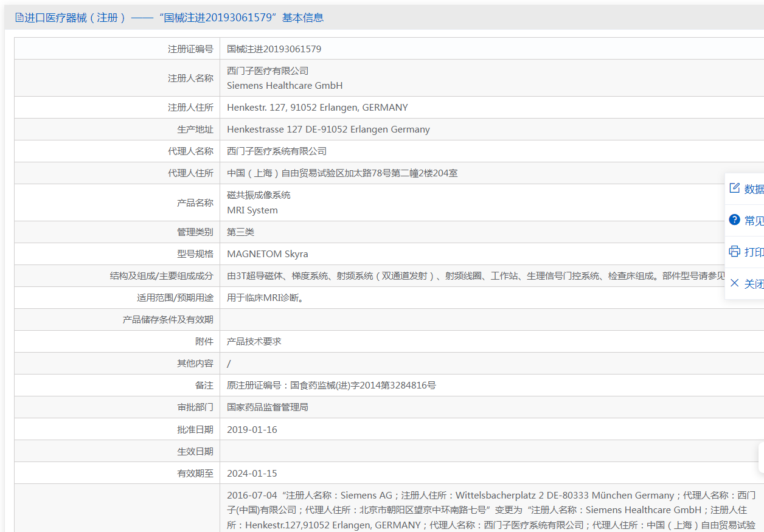
Task: Click the product name "磁共振成像系统"
Action: tap(259, 195)
